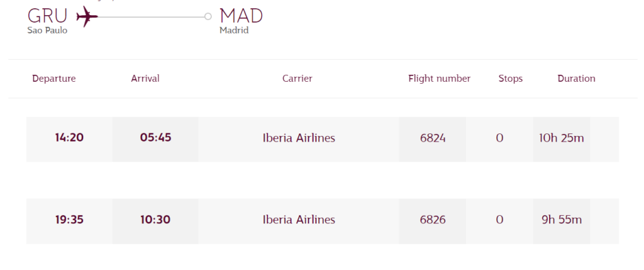The width and height of the screenshot is (644, 270).
Task: Select the 19:35 departure time
Action: point(69,220)
